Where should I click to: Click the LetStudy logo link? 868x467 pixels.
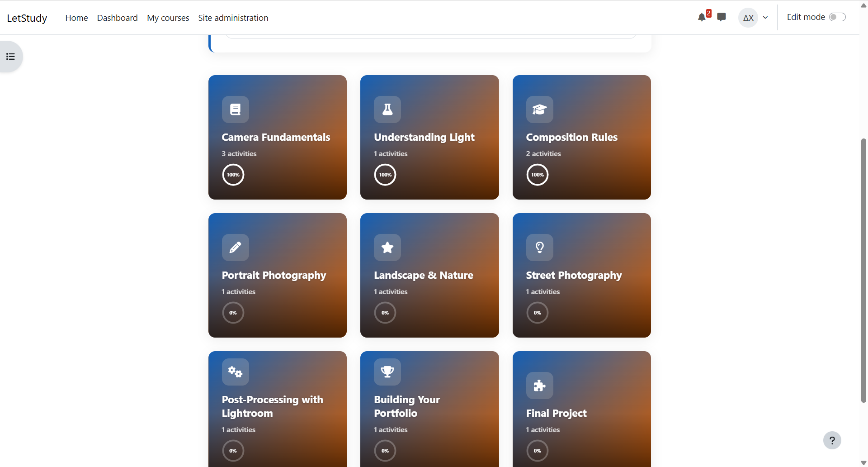click(27, 18)
